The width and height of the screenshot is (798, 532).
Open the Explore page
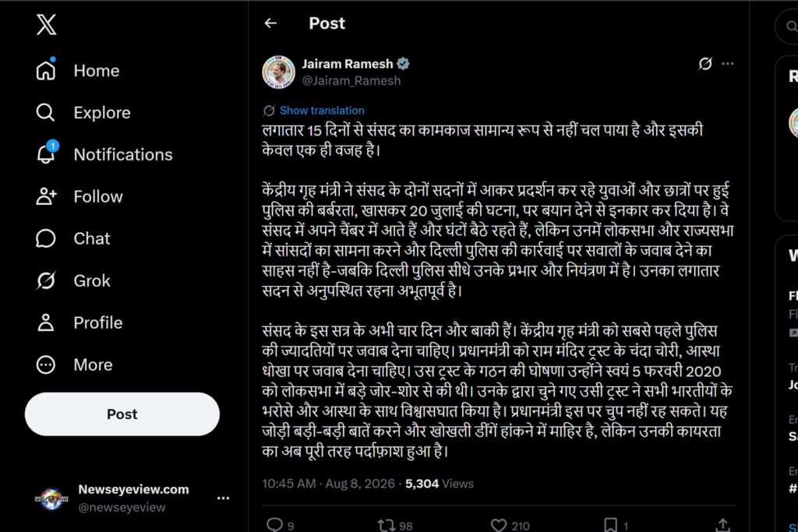coord(83,112)
